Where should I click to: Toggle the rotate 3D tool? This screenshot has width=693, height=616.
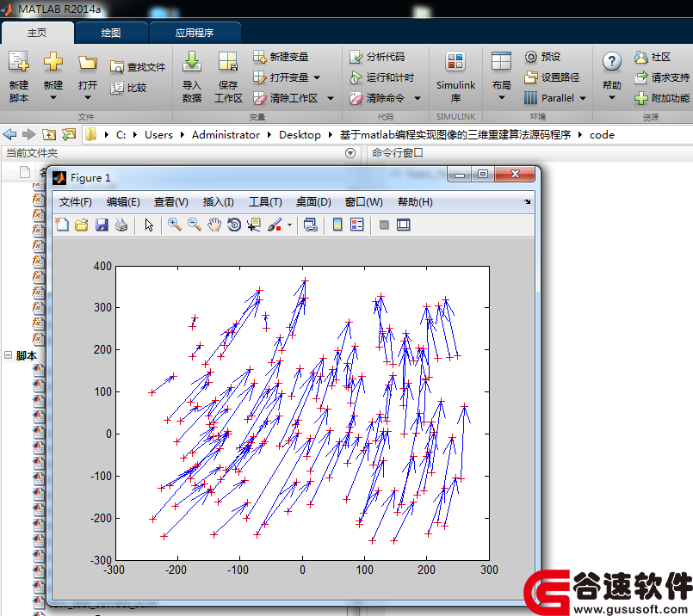(x=234, y=225)
